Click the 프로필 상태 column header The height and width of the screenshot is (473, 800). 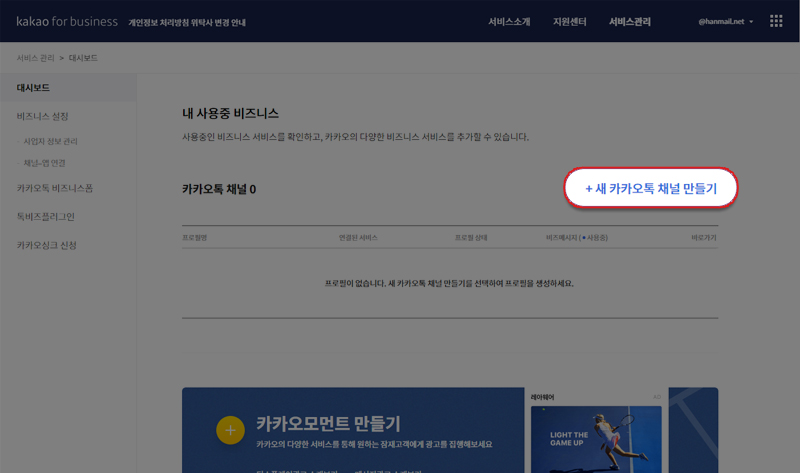[x=471, y=238]
